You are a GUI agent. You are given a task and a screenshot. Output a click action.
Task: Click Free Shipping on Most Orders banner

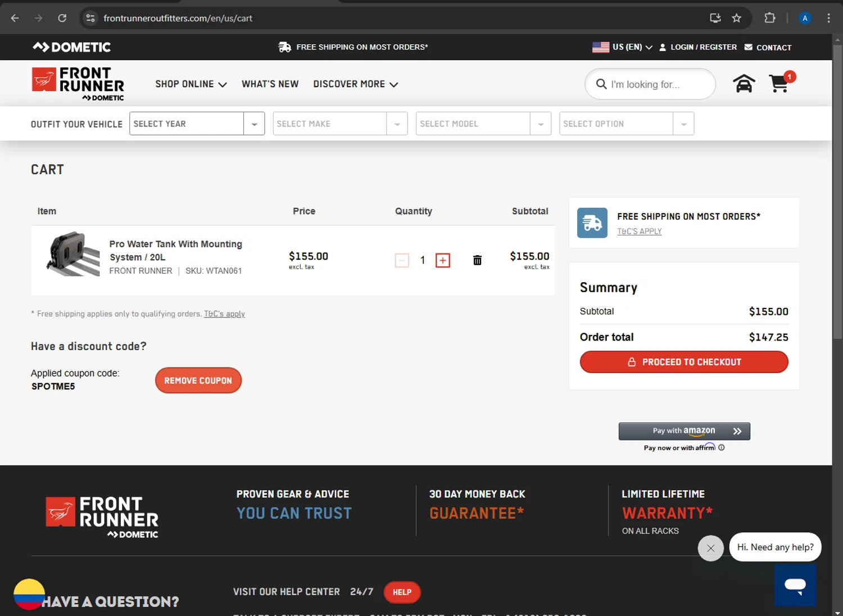[x=353, y=47]
